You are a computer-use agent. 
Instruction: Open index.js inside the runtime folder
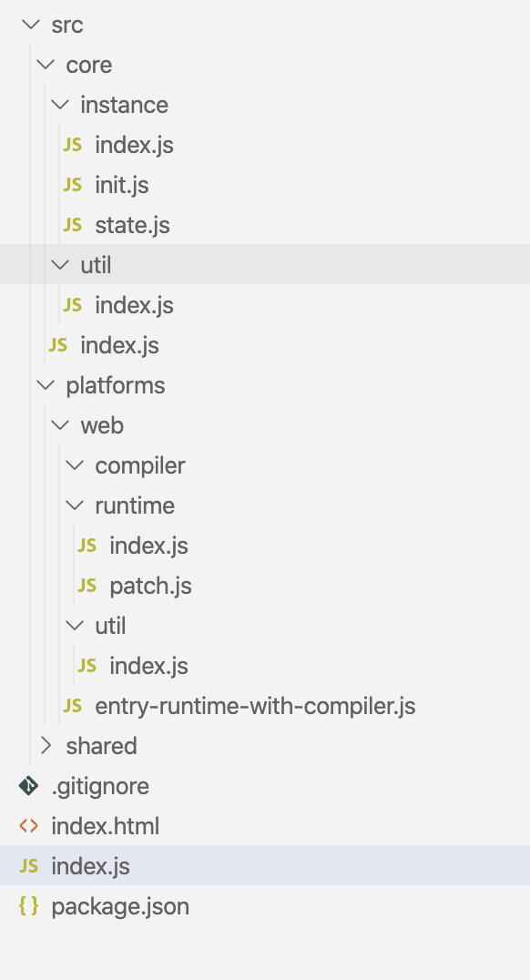point(265,545)
